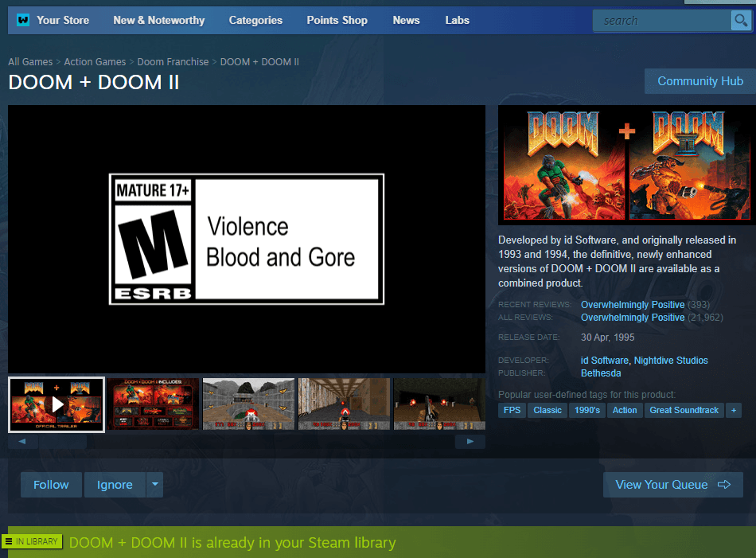Open Your Store menu
This screenshot has height=558, width=756.
tap(63, 20)
